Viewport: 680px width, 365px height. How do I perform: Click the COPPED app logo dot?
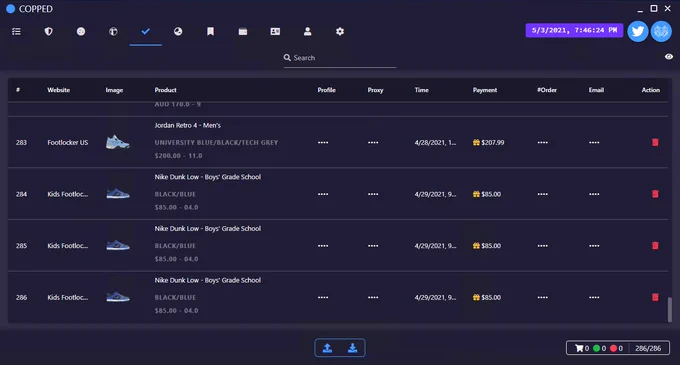[10, 9]
